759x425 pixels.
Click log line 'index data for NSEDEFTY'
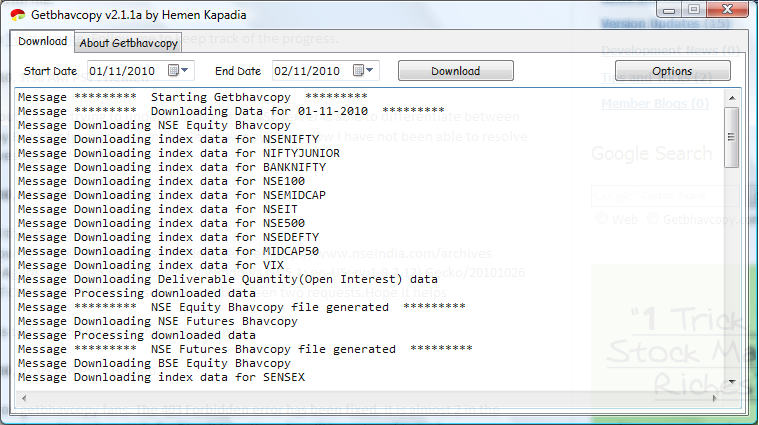[168, 238]
